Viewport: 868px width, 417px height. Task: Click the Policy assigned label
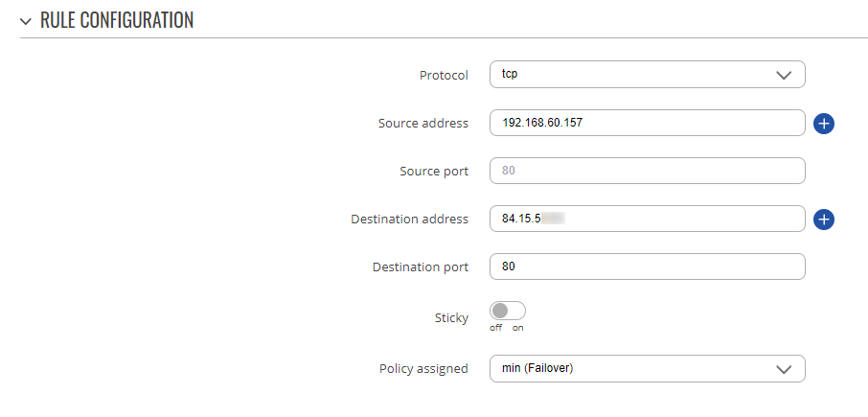pyautogui.click(x=424, y=368)
